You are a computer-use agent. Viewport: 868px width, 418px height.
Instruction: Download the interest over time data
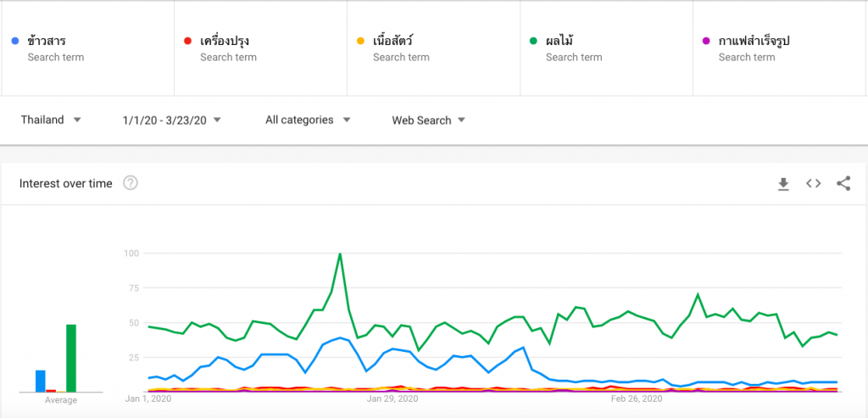pos(782,184)
